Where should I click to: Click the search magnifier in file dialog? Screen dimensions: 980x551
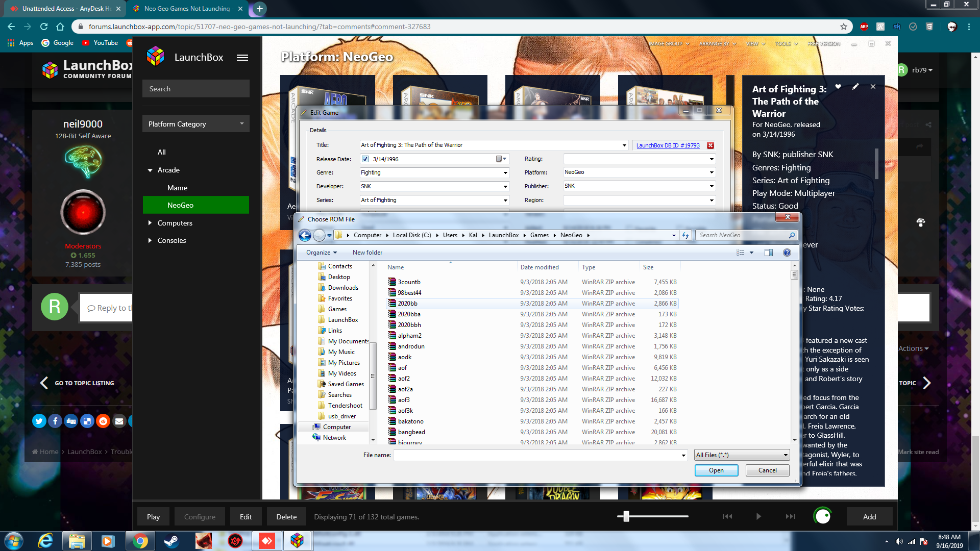[x=792, y=235]
